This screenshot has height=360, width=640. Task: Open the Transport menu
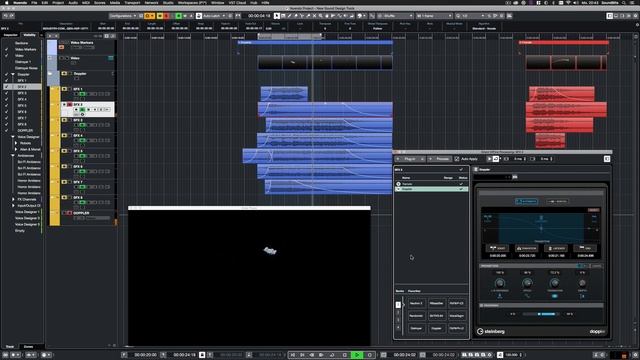click(x=132, y=2)
